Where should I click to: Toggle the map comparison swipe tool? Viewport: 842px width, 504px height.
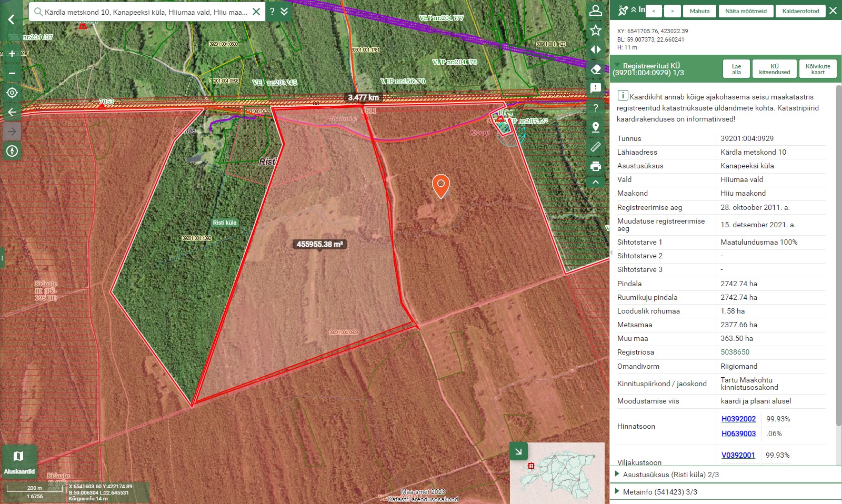[596, 49]
